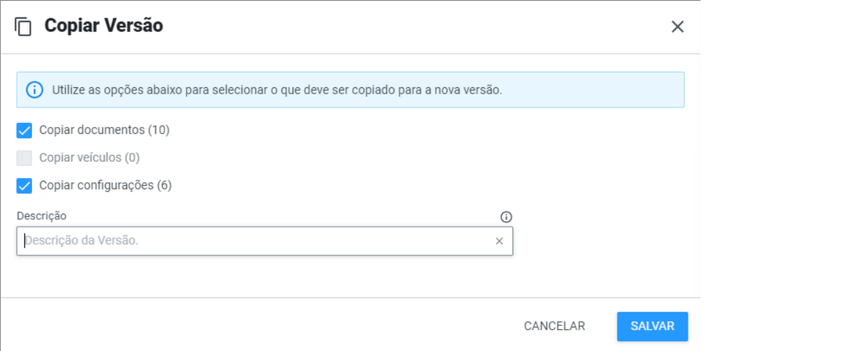
Task: Click the copy icon beside Copiar Versão
Action: click(24, 27)
